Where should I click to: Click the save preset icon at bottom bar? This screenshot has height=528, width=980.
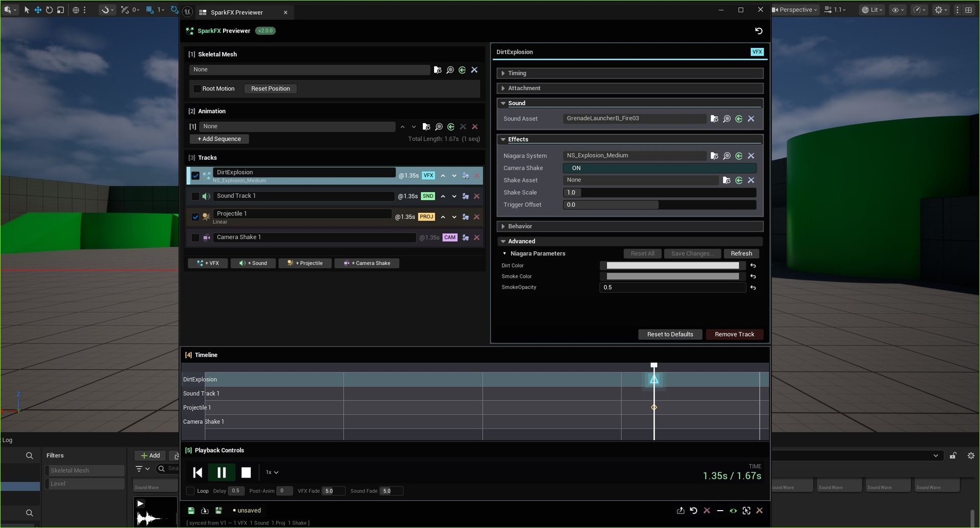click(191, 510)
